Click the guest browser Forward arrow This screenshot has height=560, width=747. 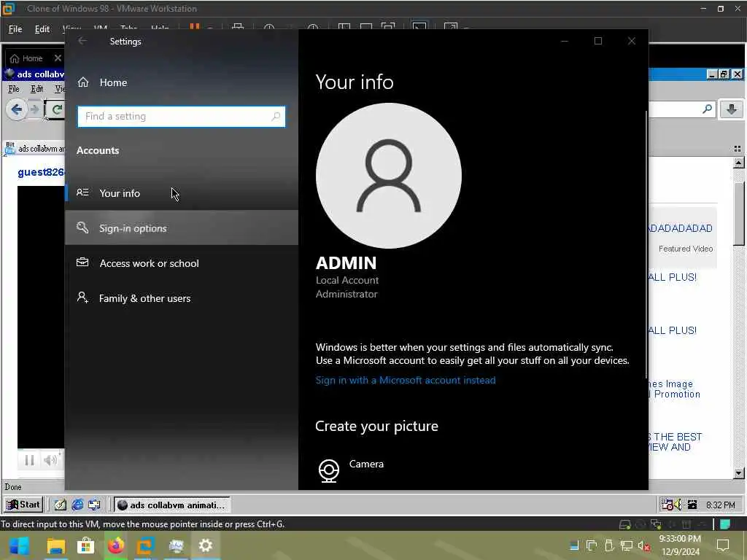point(34,109)
